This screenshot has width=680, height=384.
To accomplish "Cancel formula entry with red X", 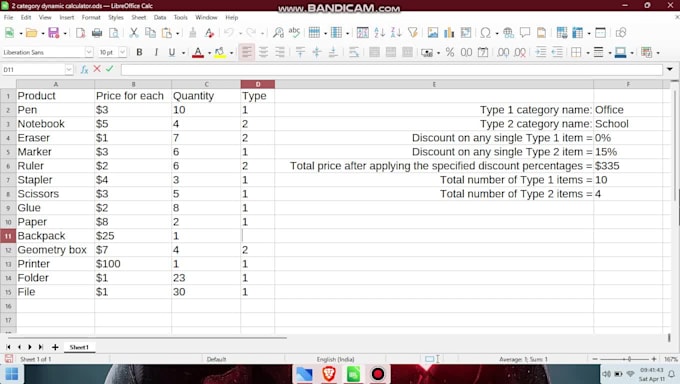I will 97,69.
